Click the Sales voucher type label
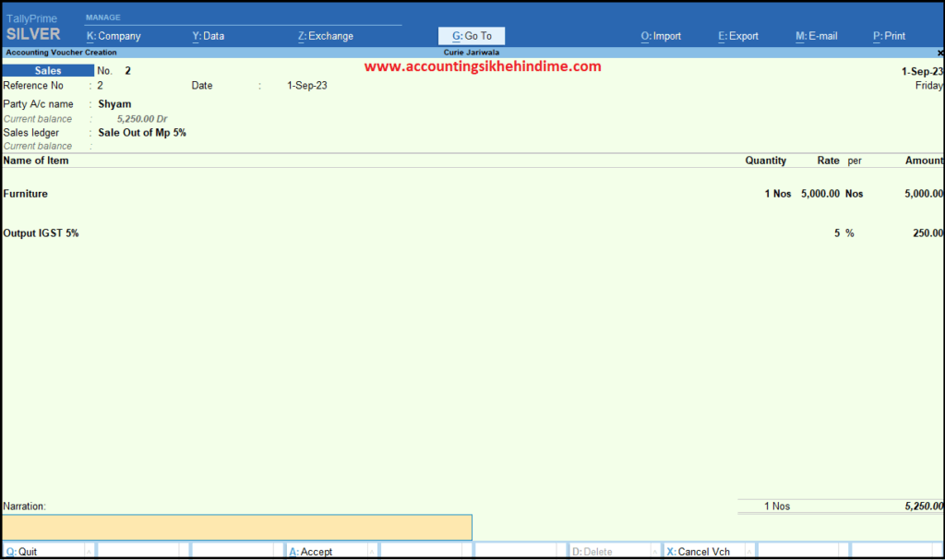945x560 pixels. (x=48, y=71)
